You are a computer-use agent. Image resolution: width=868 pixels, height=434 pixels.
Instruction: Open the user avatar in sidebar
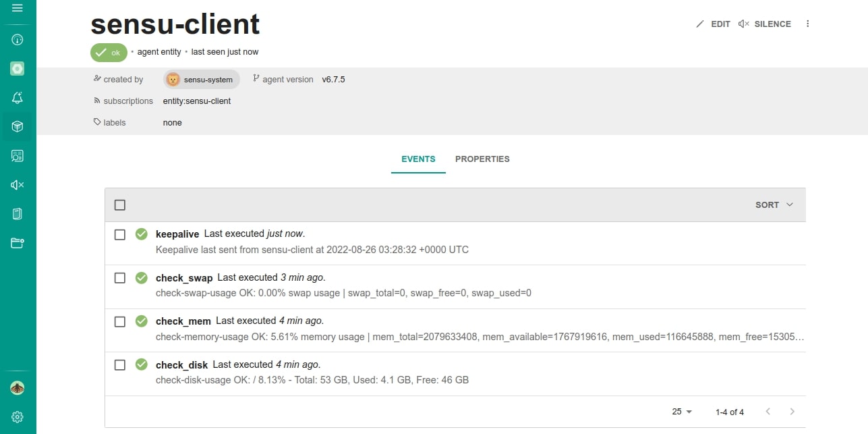(x=18, y=388)
